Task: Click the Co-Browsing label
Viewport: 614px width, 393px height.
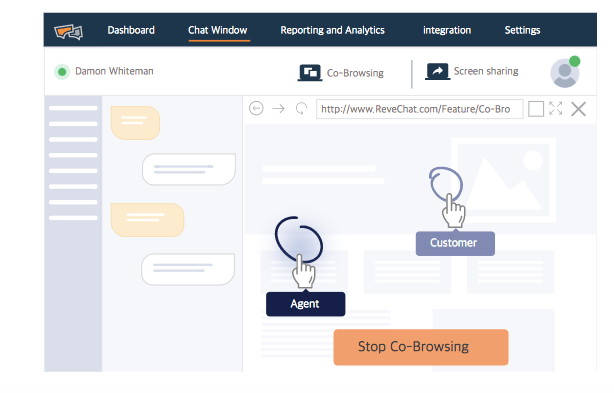Action: point(355,73)
